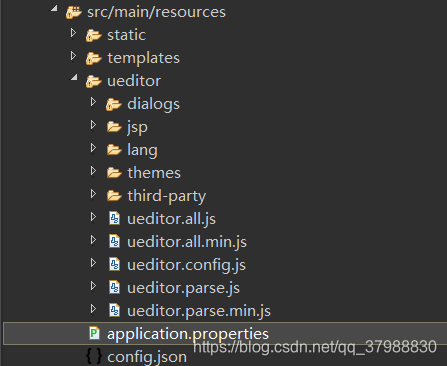Select the static folder name

[126, 35]
